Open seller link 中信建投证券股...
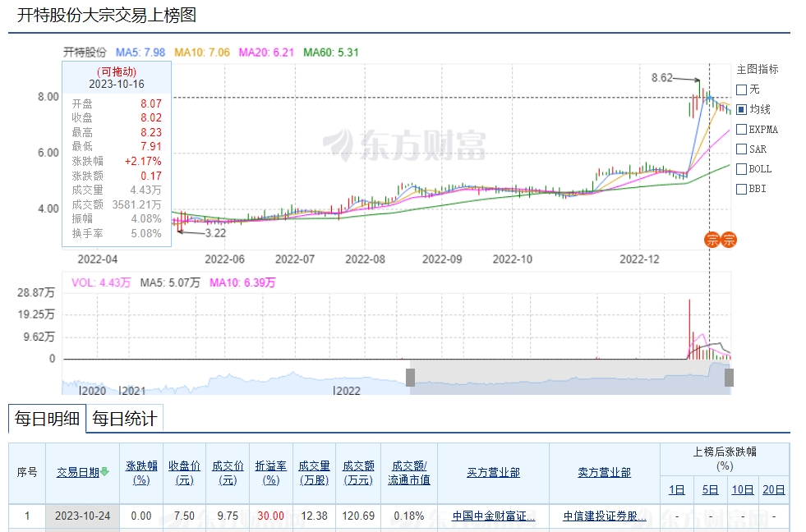The height and width of the screenshot is (532, 806). pos(604,516)
